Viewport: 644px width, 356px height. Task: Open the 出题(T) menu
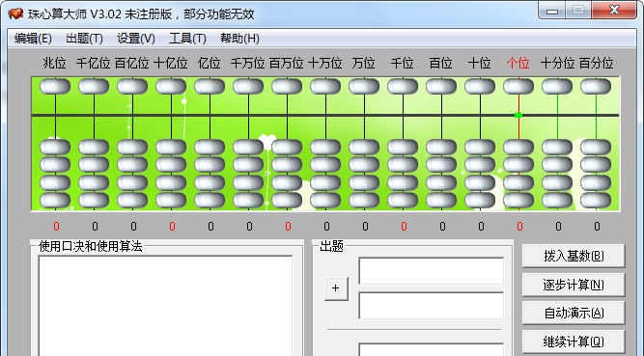pyautogui.click(x=84, y=39)
